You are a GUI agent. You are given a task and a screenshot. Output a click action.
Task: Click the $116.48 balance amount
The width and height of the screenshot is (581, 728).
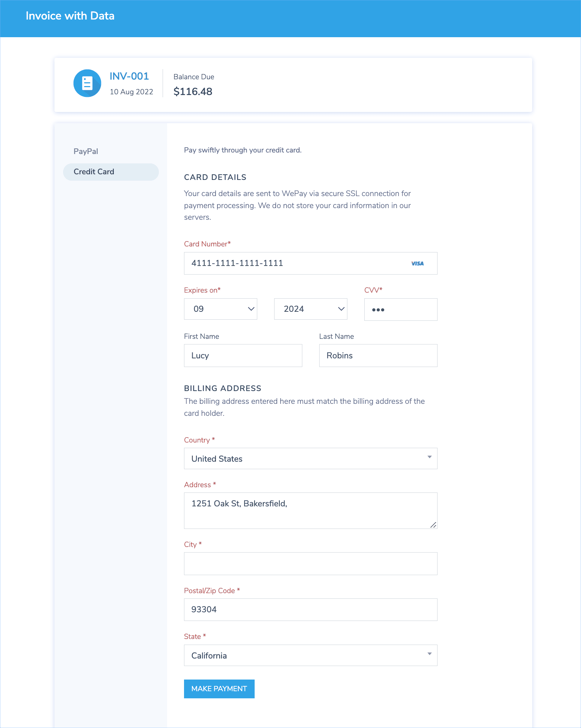[x=193, y=92]
